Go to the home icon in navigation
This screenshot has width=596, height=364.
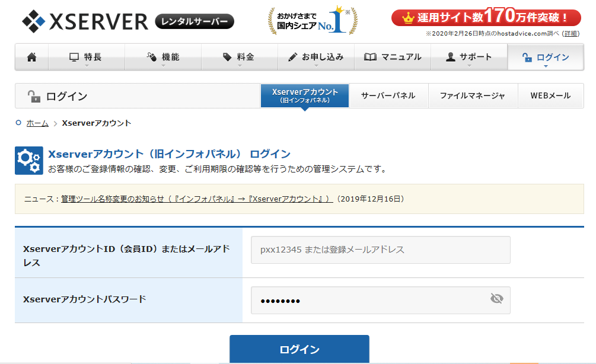[x=32, y=57]
